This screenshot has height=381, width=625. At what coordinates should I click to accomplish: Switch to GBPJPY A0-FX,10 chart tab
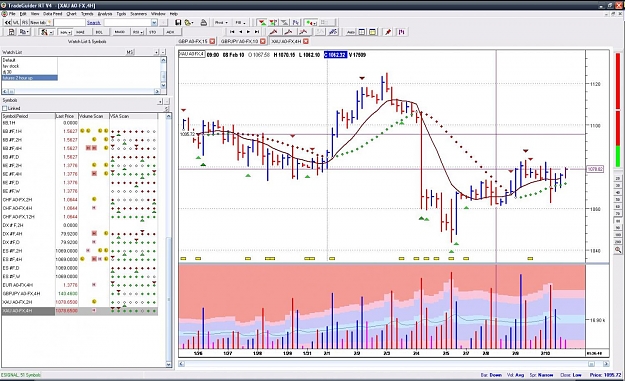(239, 41)
